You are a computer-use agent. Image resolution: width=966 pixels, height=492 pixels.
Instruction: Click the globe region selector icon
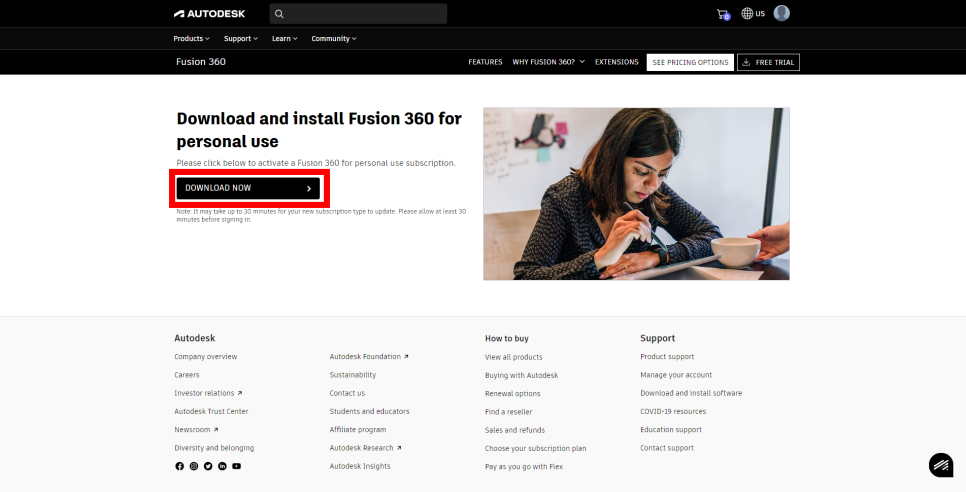coord(747,14)
